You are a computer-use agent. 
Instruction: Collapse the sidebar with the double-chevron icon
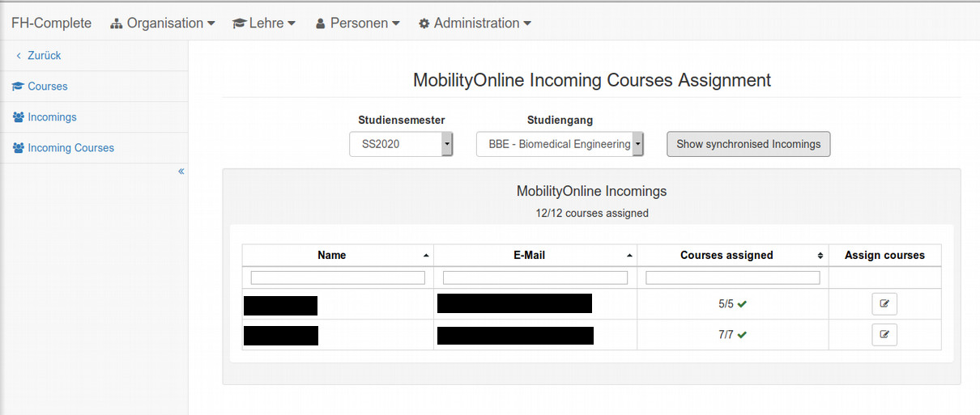(181, 172)
